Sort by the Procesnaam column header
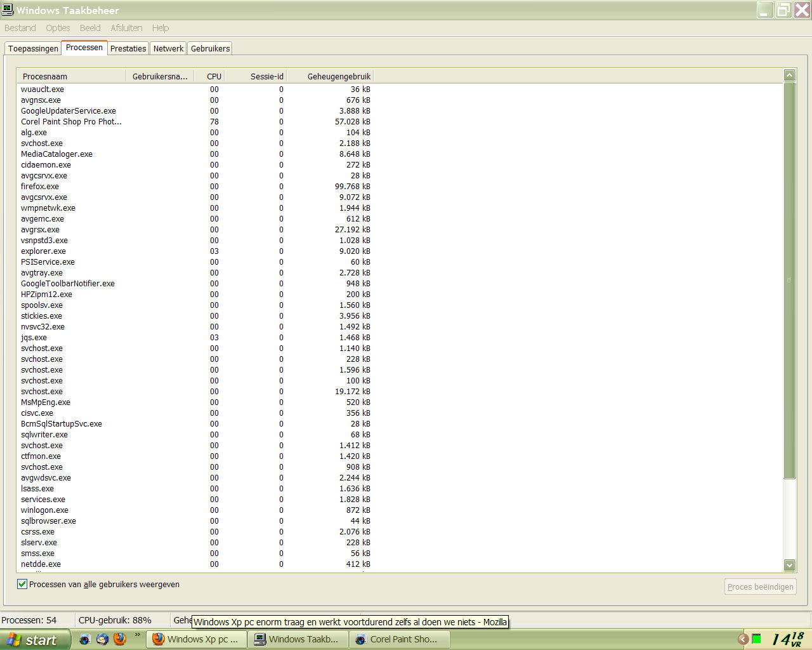 pyautogui.click(x=71, y=76)
